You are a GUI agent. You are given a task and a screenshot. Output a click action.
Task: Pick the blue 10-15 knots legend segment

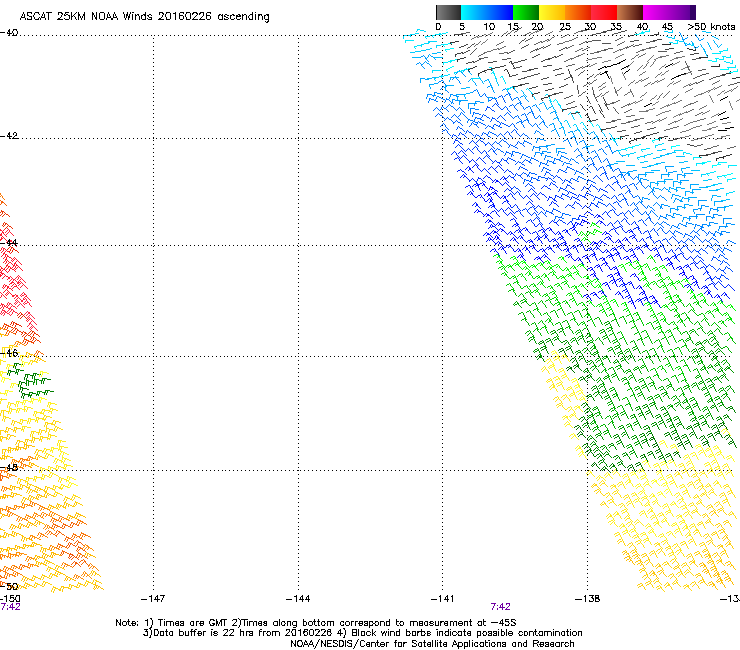click(x=500, y=12)
